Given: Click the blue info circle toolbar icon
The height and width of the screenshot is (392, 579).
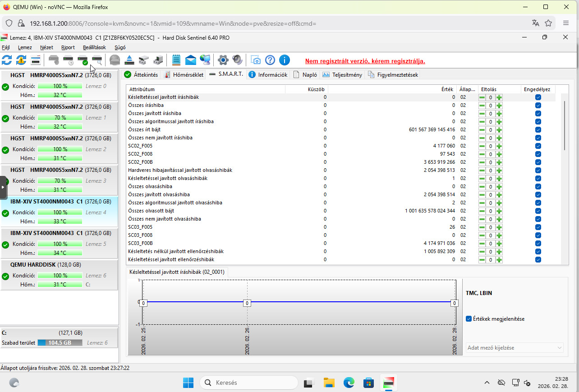Looking at the screenshot, I should click(285, 60).
